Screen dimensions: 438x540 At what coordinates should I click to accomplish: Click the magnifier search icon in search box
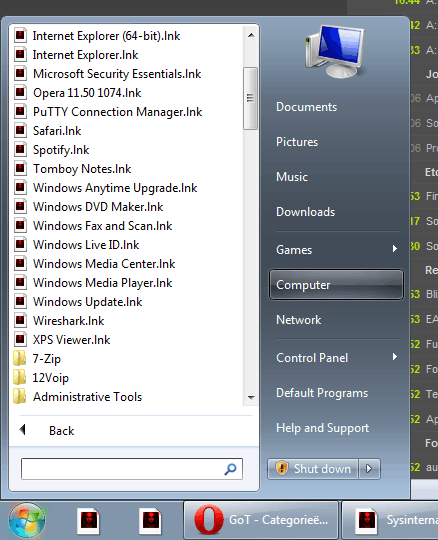click(x=230, y=469)
